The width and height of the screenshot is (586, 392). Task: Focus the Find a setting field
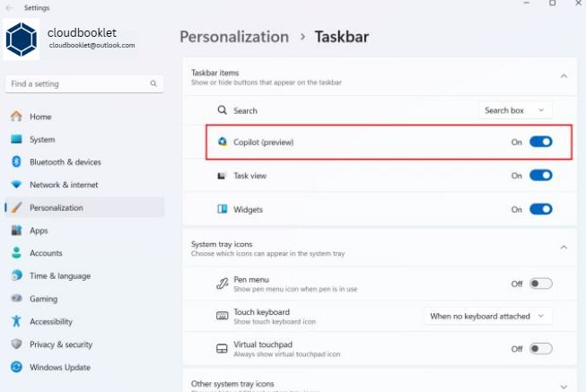84,83
